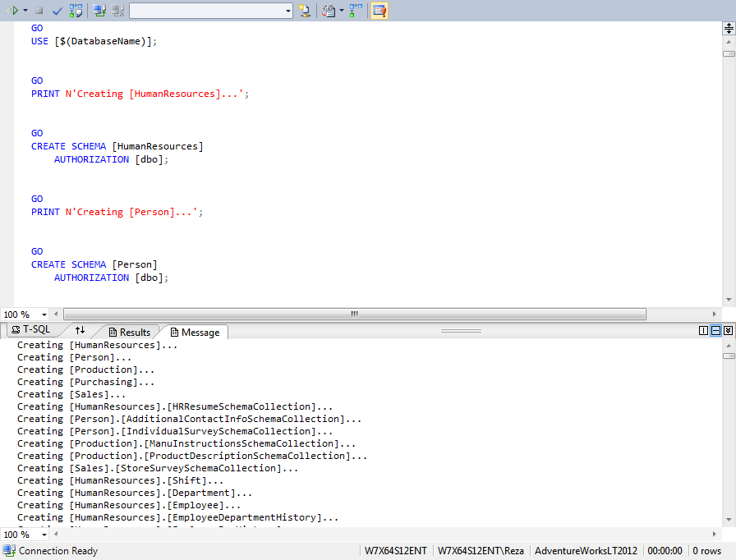Open the editor zoom 100% dropdown
736x560 pixels.
pos(25,314)
